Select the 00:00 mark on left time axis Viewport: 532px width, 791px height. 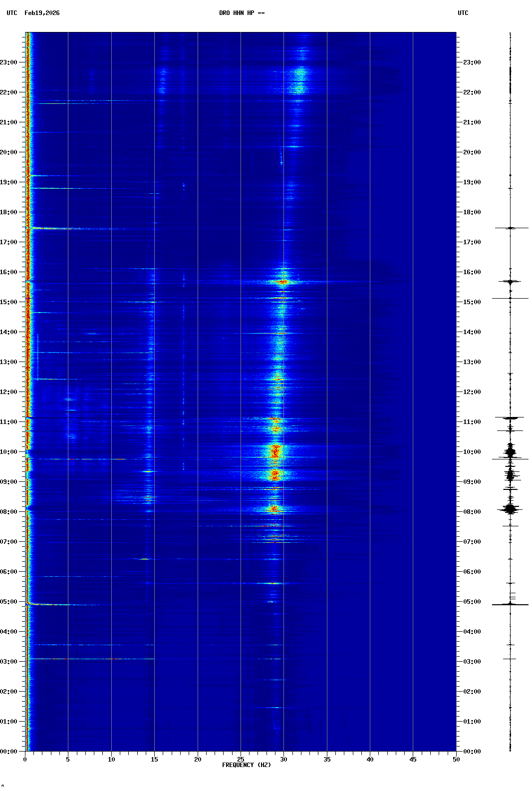pos(9,752)
